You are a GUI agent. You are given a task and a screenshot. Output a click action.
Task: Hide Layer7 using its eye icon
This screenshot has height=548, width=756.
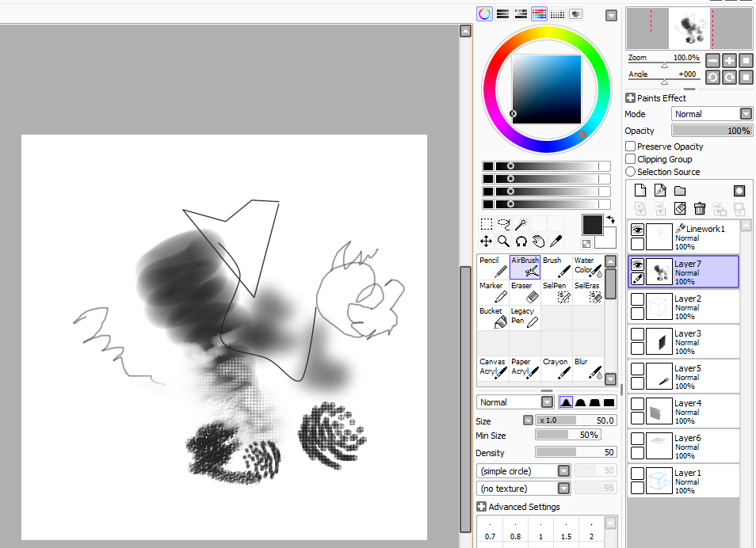(x=637, y=264)
